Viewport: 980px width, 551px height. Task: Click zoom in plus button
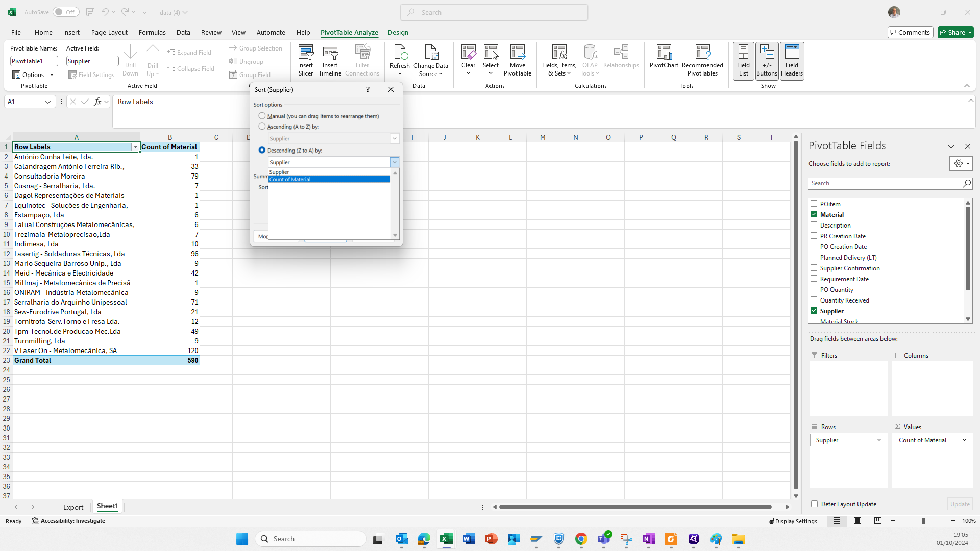[953, 521]
